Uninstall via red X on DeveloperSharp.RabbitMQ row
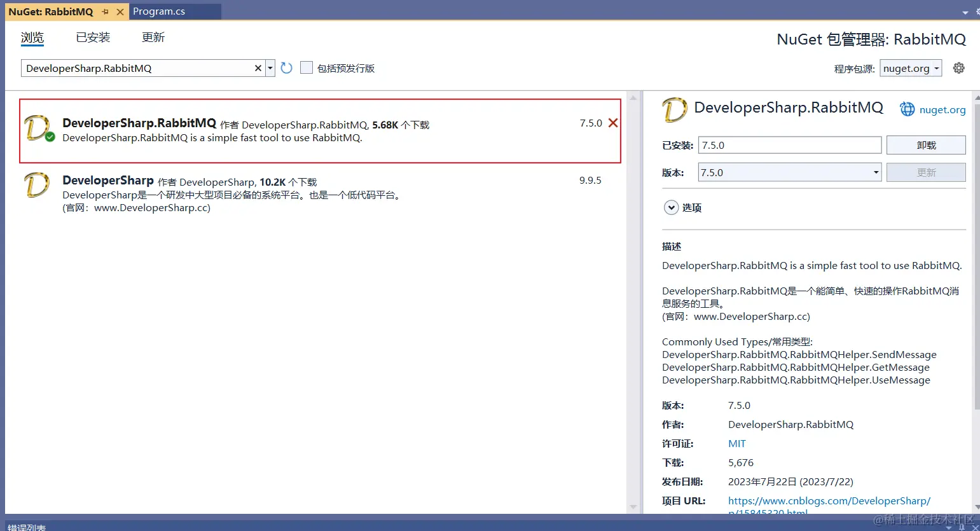 613,123
